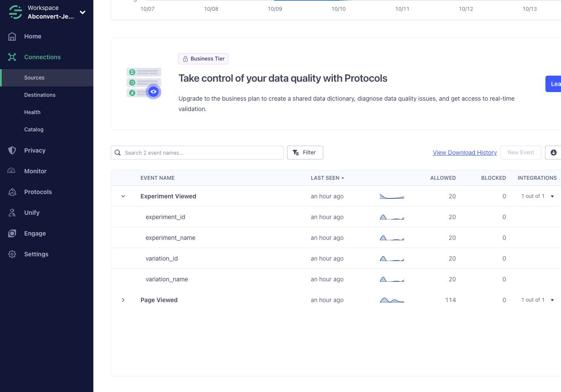Click the Engage icon in sidebar
The image size is (561, 392).
[x=12, y=233]
